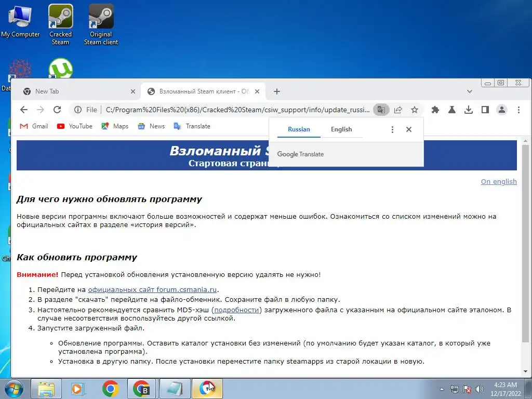Select English in the translate popup
Image resolution: width=532 pixels, height=399 pixels.
[x=341, y=129]
